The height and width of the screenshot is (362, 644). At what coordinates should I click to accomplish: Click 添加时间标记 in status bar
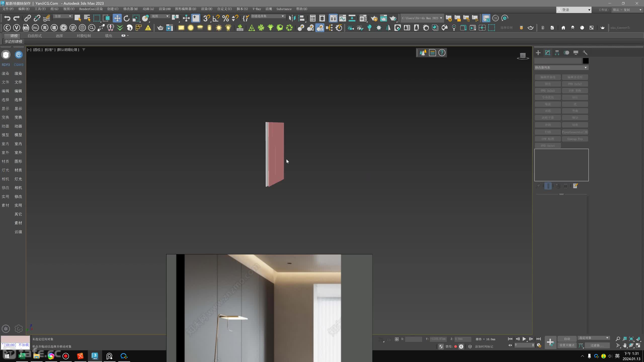tap(484, 346)
